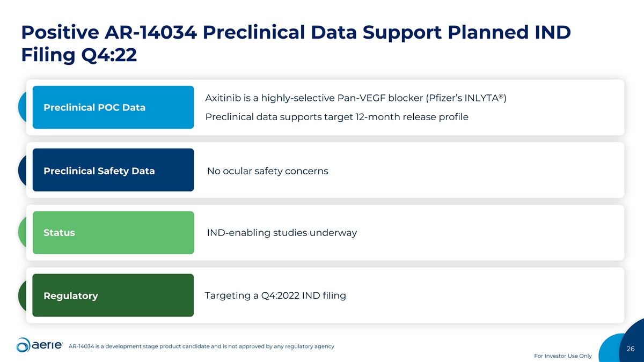Click the 'No ocular safety concerns' text

[267, 171]
